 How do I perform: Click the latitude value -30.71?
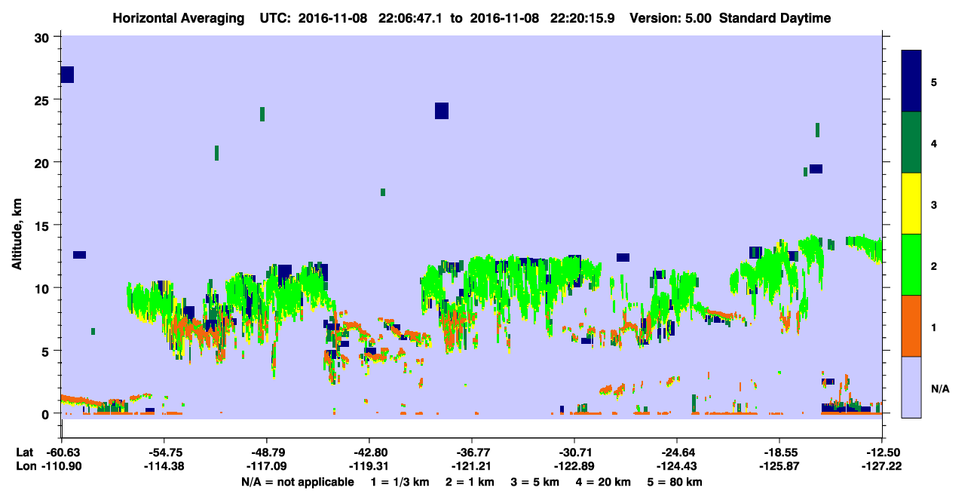pyautogui.click(x=574, y=452)
